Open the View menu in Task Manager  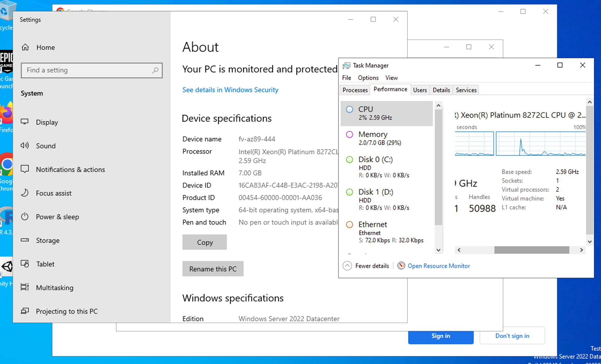tap(392, 78)
